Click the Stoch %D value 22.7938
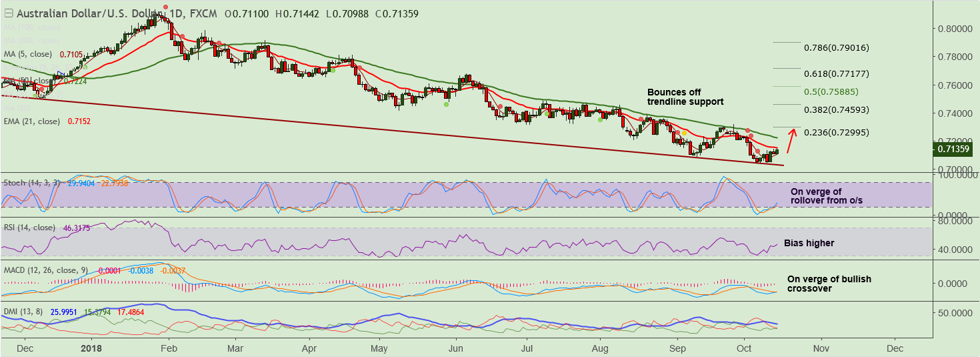 click(x=116, y=182)
